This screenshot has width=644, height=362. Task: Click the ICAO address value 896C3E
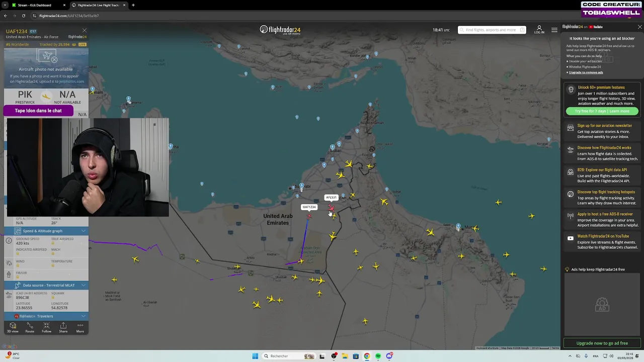coord(23,298)
